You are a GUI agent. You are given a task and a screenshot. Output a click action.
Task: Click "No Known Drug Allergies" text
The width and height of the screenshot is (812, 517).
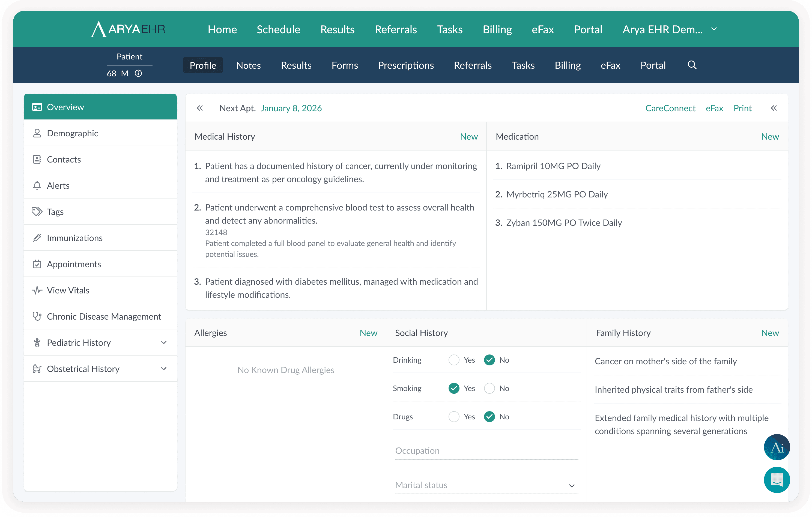pyautogui.click(x=286, y=370)
